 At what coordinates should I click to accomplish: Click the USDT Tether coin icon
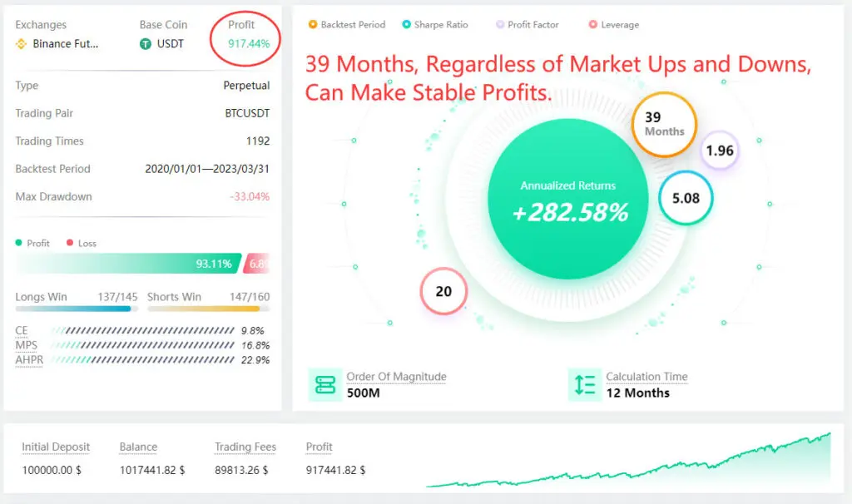pyautogui.click(x=146, y=43)
